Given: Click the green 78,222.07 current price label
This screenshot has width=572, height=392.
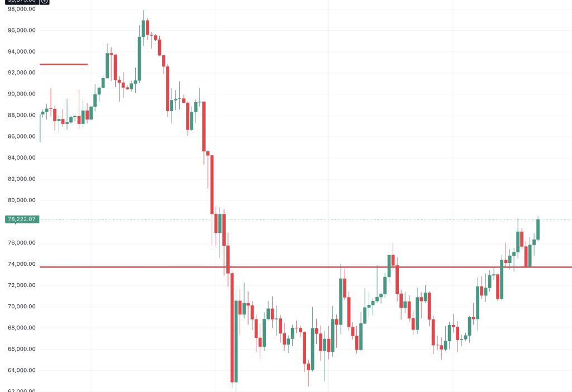Looking at the screenshot, I should pos(22,219).
